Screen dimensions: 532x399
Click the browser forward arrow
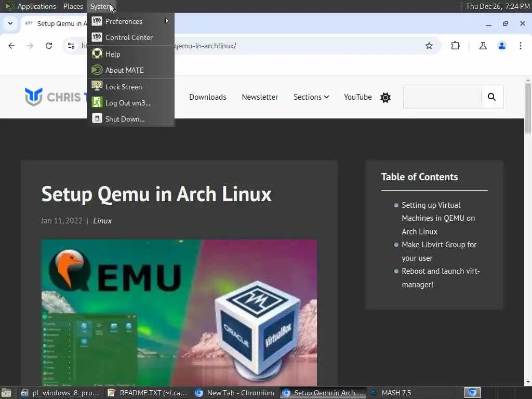(x=30, y=46)
